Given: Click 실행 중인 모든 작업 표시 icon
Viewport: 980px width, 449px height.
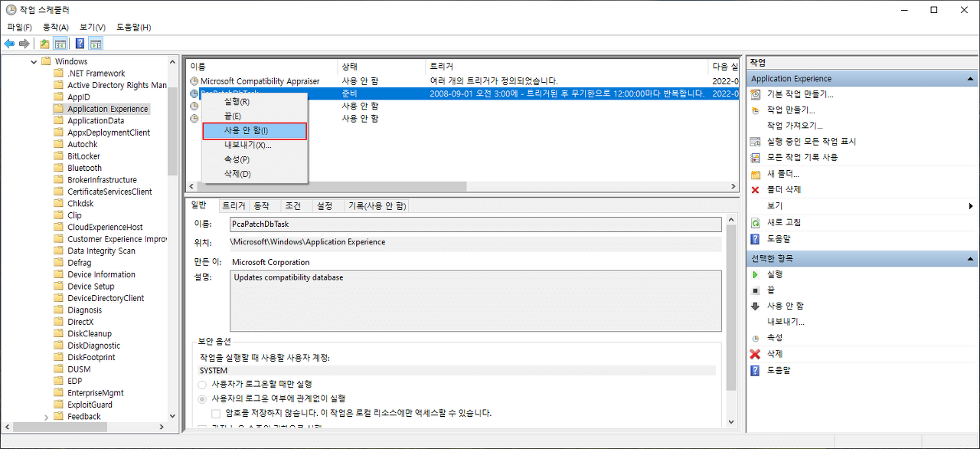Looking at the screenshot, I should (x=756, y=142).
